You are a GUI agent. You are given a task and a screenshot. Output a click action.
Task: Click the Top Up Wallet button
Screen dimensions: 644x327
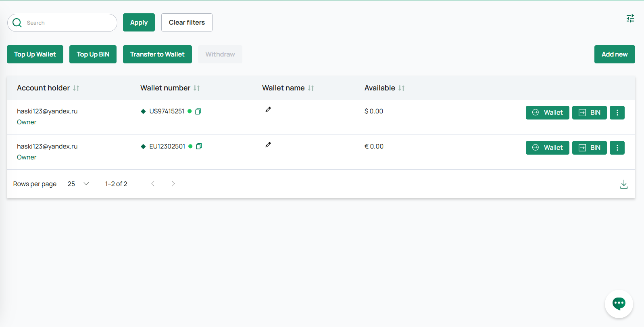[35, 55]
